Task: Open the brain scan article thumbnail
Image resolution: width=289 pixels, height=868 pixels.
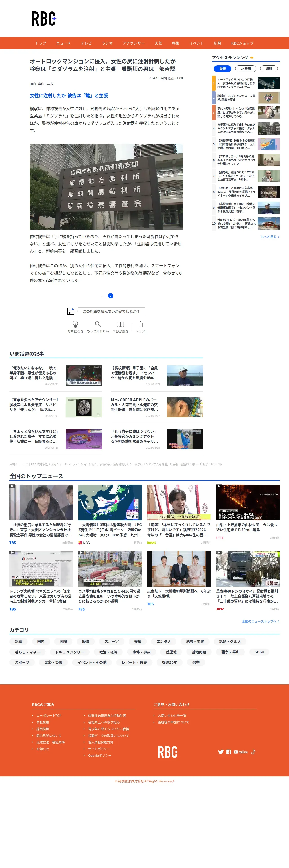Action: (84, 407)
